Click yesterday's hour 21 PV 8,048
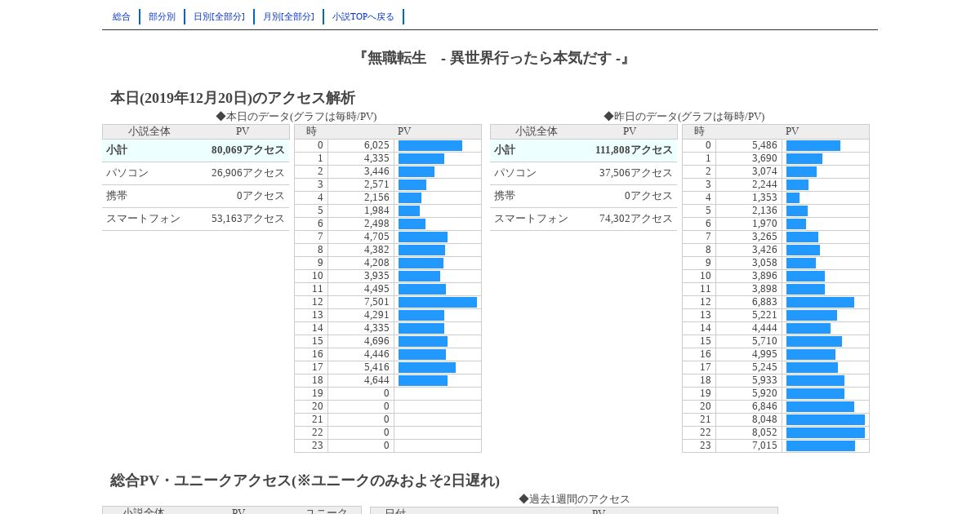This screenshot has width=980, height=514. point(764,419)
